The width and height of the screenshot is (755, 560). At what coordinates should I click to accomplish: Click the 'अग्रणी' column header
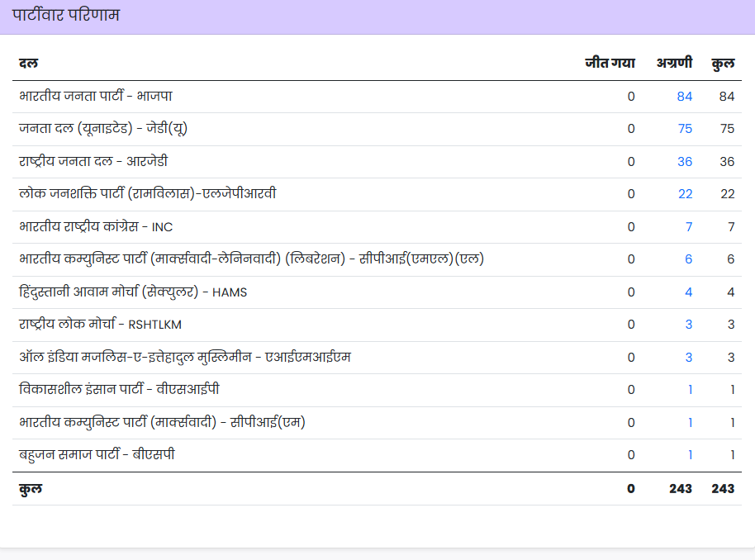(674, 63)
